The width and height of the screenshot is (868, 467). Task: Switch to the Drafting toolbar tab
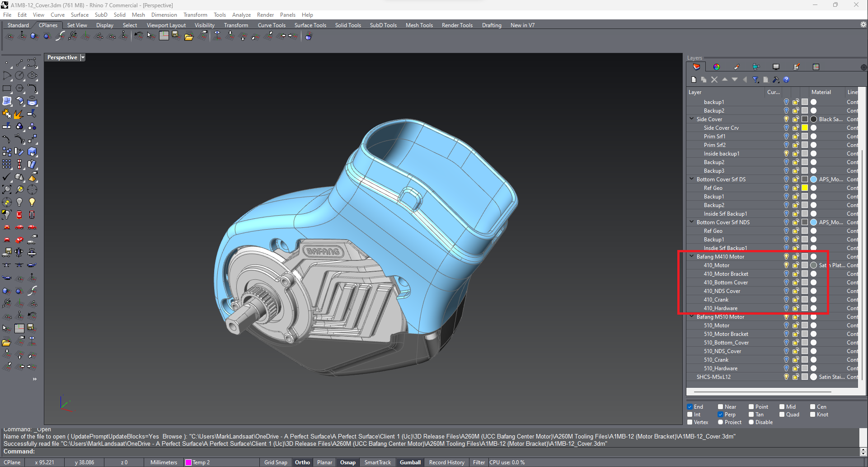pyautogui.click(x=492, y=25)
